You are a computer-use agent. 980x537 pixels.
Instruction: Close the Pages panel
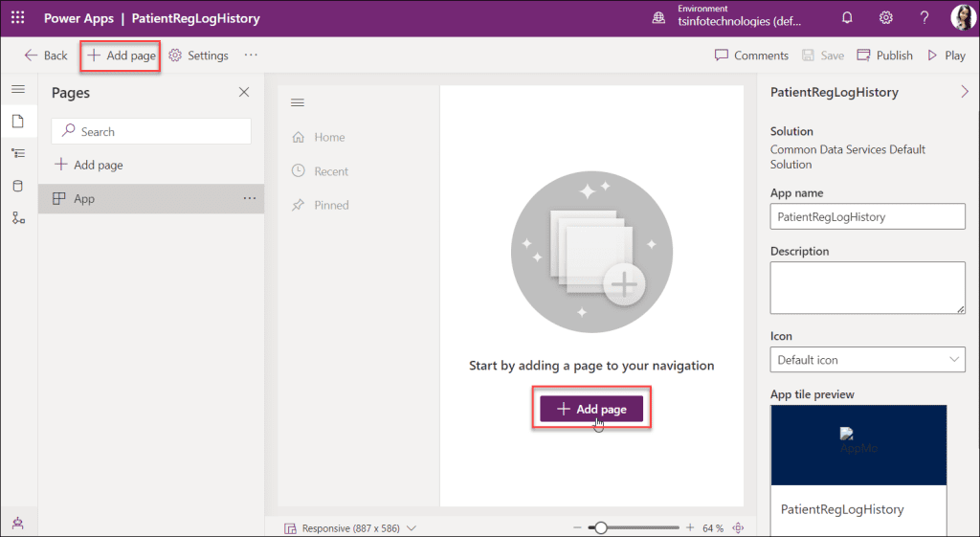tap(244, 93)
